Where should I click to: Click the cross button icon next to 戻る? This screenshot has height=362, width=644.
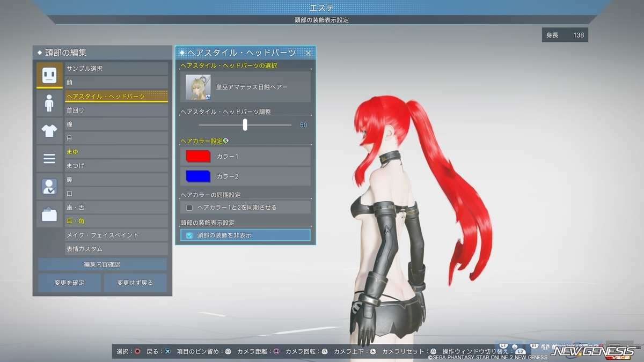point(167,351)
